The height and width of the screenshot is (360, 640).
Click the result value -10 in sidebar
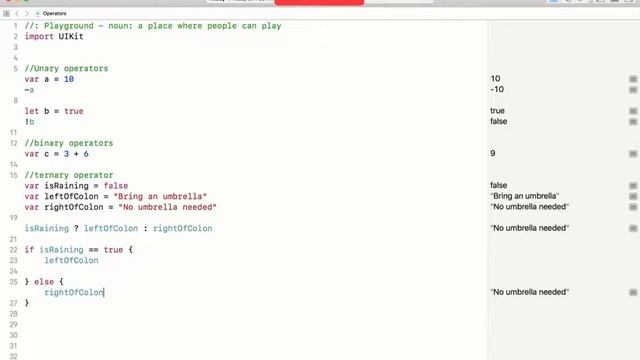click(x=497, y=89)
